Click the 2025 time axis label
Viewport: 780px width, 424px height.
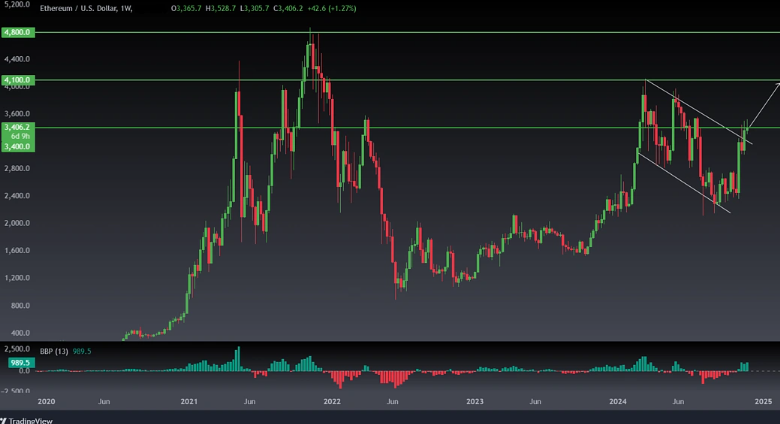[763, 401]
